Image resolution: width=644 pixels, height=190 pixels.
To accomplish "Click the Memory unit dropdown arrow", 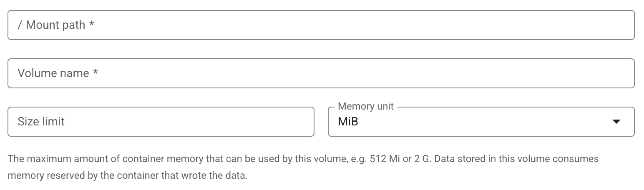I will 616,122.
